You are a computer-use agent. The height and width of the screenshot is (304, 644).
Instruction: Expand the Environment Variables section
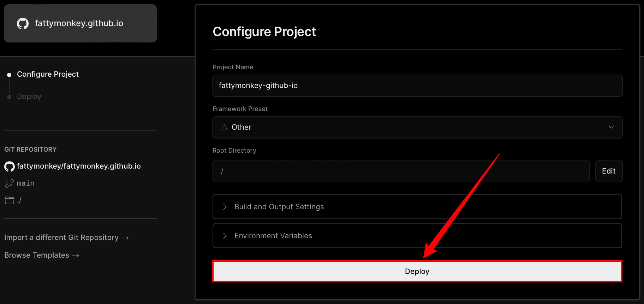pos(417,236)
